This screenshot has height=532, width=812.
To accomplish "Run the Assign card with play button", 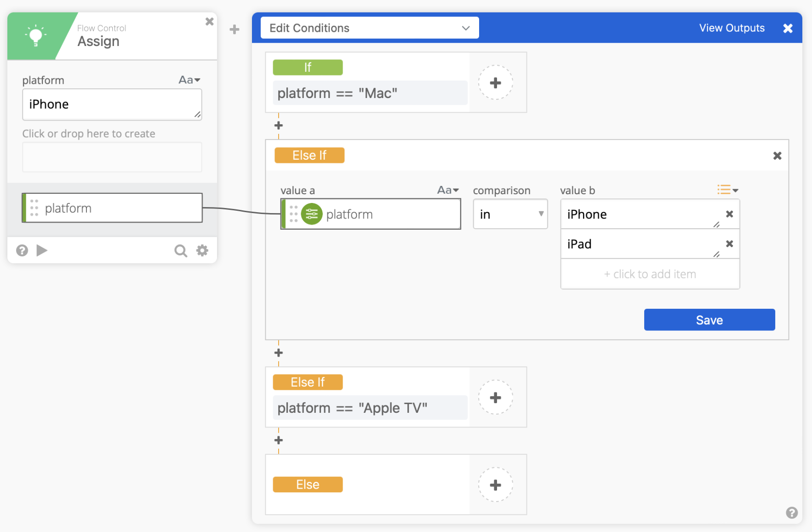I will [42, 250].
